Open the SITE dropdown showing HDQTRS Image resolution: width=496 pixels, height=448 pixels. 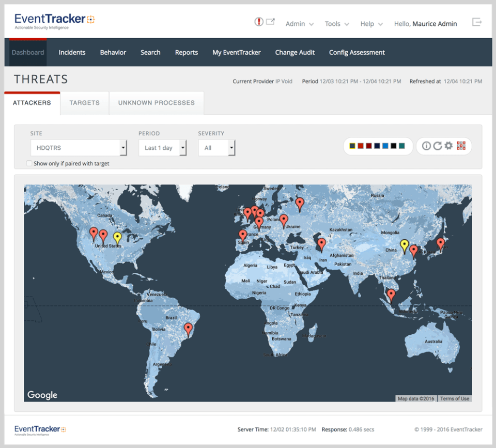coord(79,148)
